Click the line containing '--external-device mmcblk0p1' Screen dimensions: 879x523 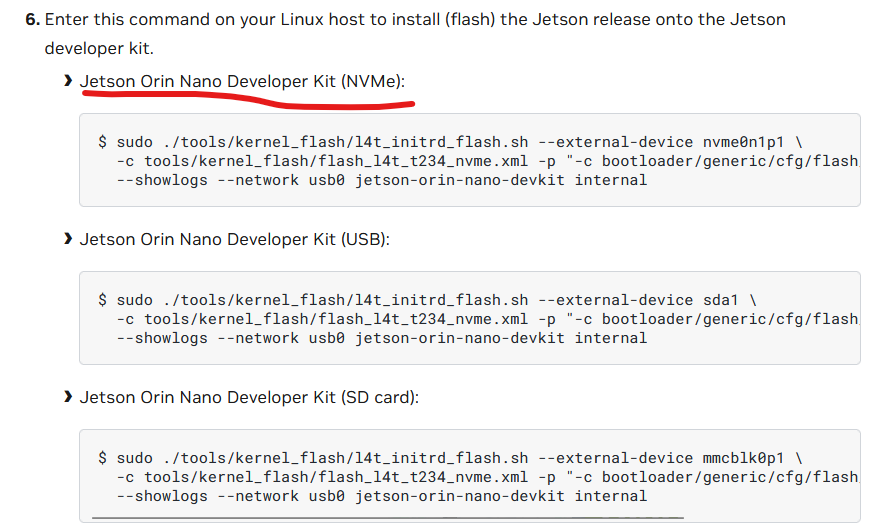(x=450, y=458)
